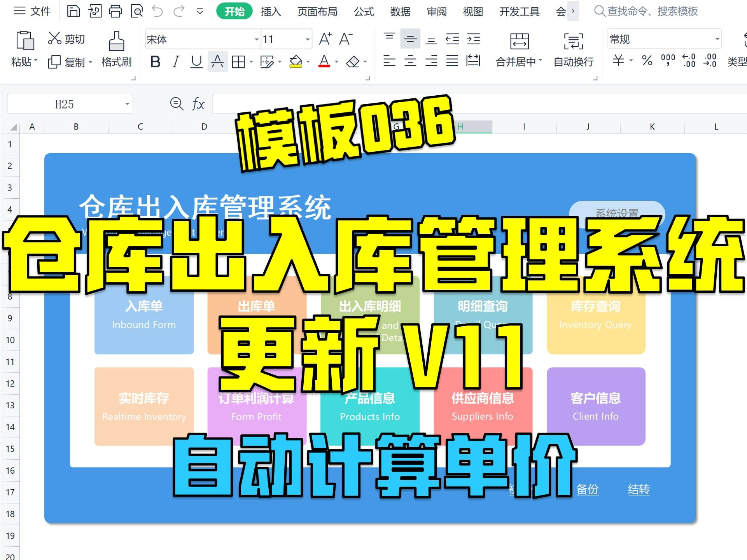Select the Format Painter (格式刷)
Viewport: 747px width, 560px height.
pyautogui.click(x=116, y=50)
